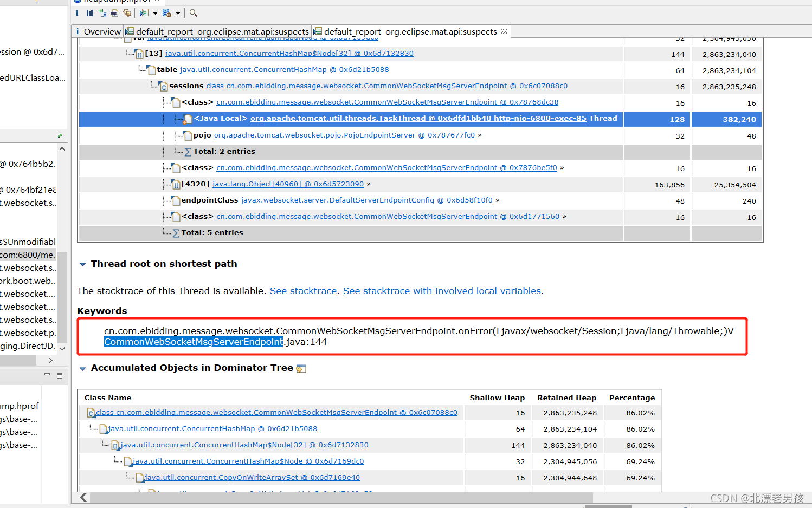Open the Histogram view icon
812x508 pixels.
89,13
